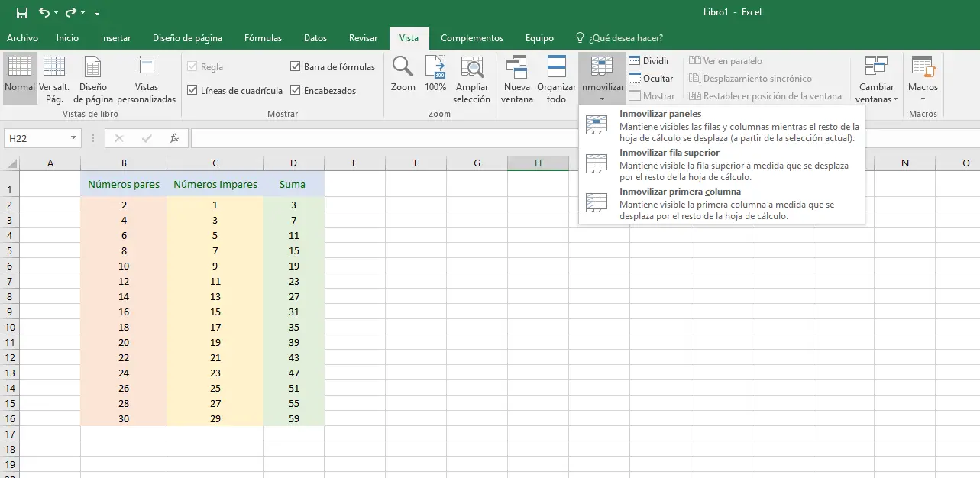Open the Macros dropdown
The width and height of the screenshot is (980, 478).
[923, 92]
